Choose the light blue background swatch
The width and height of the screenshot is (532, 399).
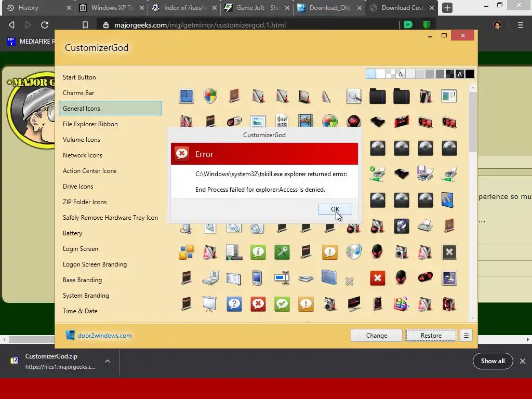coord(371,74)
